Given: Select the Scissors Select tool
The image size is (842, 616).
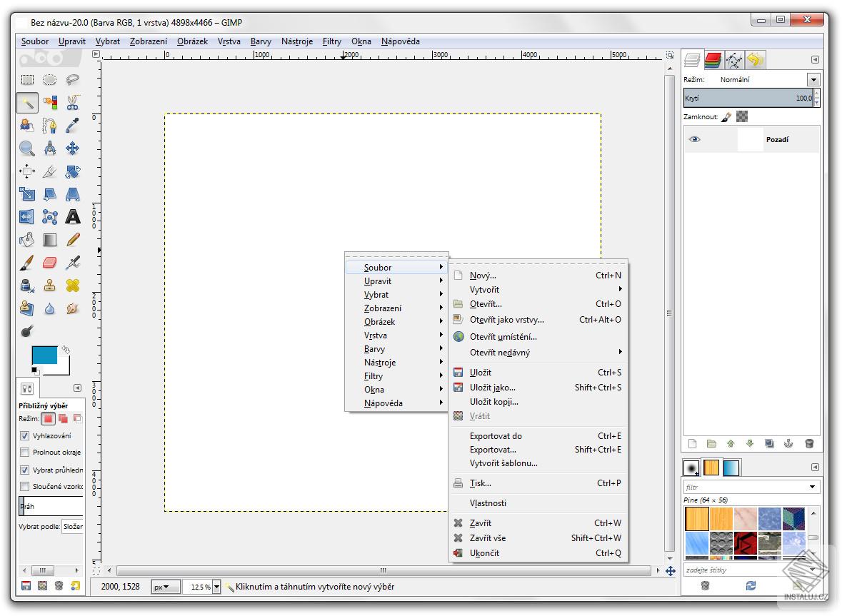Looking at the screenshot, I should coord(72,103).
